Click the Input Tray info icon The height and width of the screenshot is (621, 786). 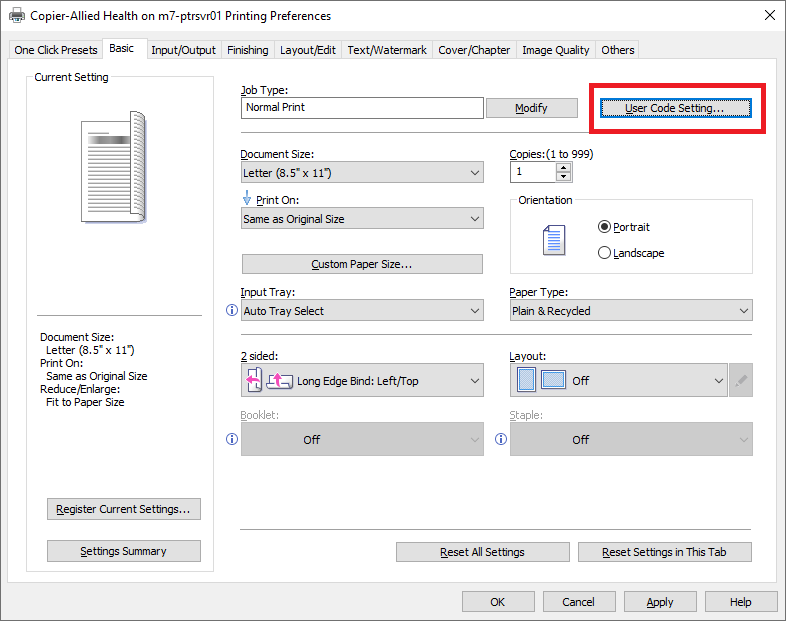[232, 311]
